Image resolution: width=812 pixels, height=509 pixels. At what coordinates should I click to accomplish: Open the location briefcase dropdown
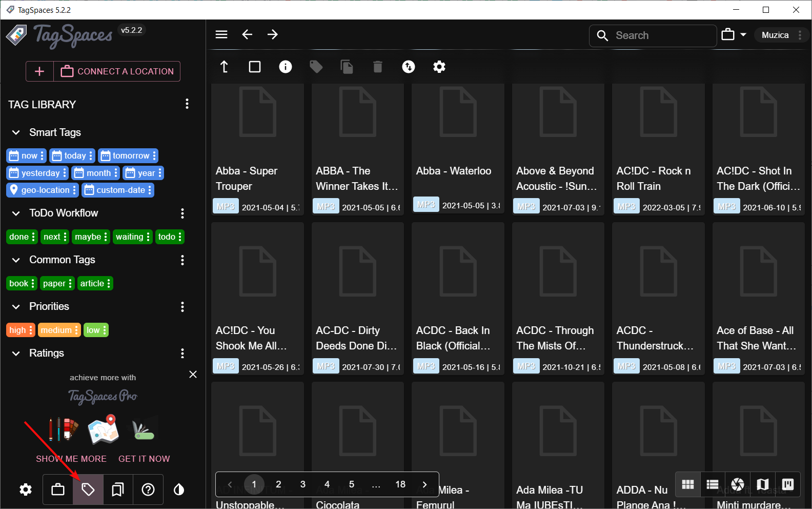pos(734,35)
